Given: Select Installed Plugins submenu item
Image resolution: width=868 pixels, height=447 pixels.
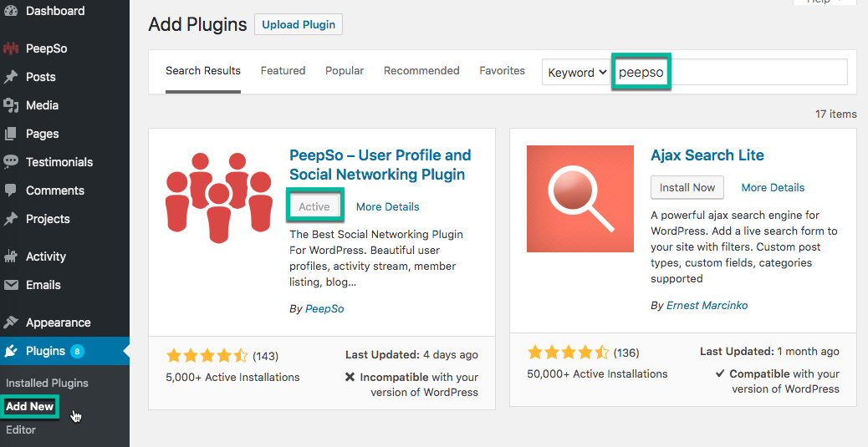Looking at the screenshot, I should (x=47, y=383).
